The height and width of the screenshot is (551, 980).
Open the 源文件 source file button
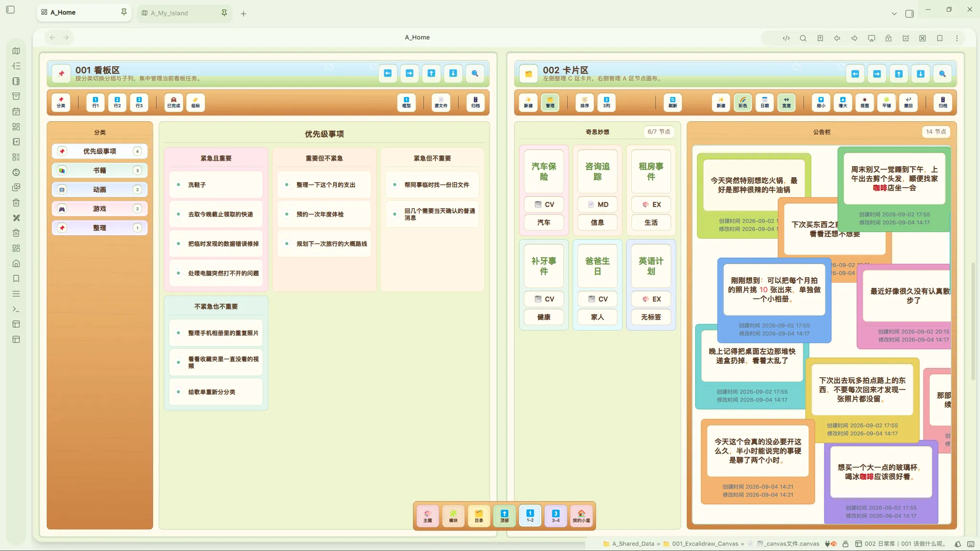[441, 102]
